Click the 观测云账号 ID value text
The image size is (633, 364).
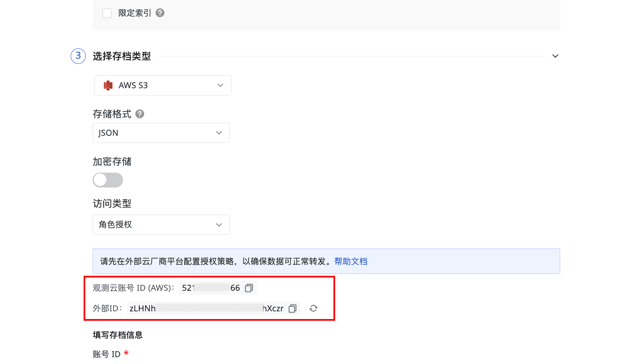(x=211, y=288)
